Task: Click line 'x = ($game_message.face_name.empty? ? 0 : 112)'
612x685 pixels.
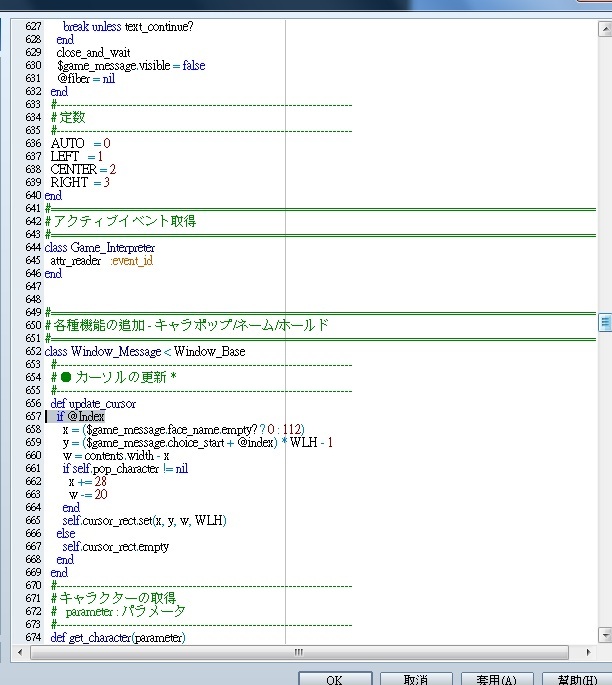Action: [183, 429]
